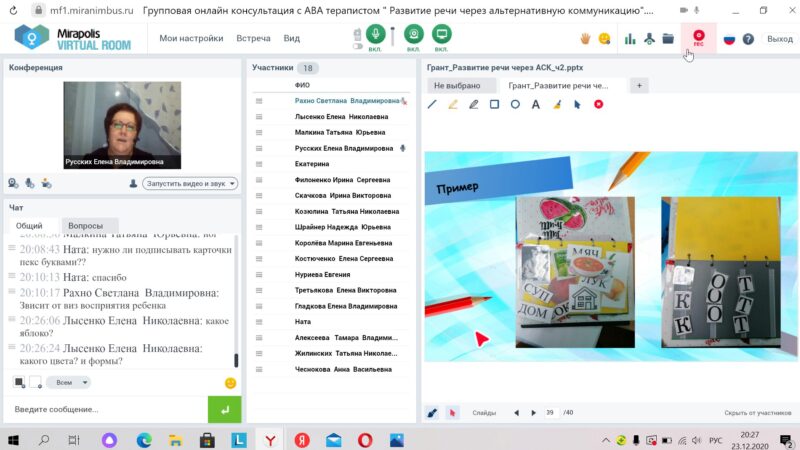800x450 pixels.
Task: Switch to Вопросы chat tab
Action: 86,226
